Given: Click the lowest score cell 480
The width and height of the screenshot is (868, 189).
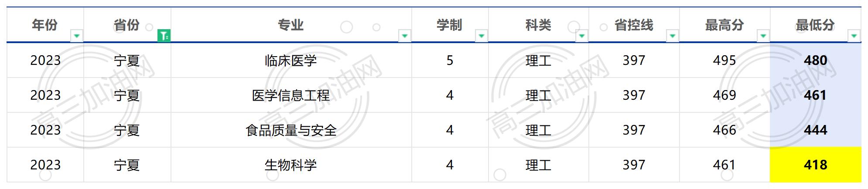Looking at the screenshot, I should pos(816,61).
